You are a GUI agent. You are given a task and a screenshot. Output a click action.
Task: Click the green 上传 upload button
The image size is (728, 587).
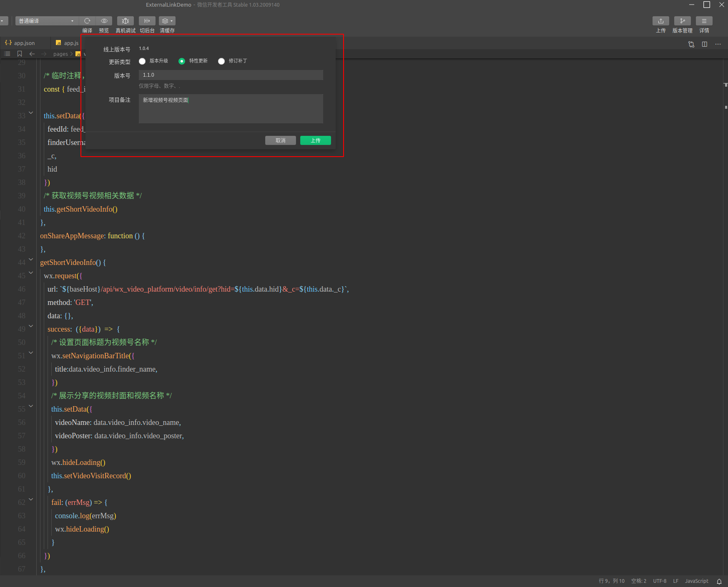coord(316,140)
